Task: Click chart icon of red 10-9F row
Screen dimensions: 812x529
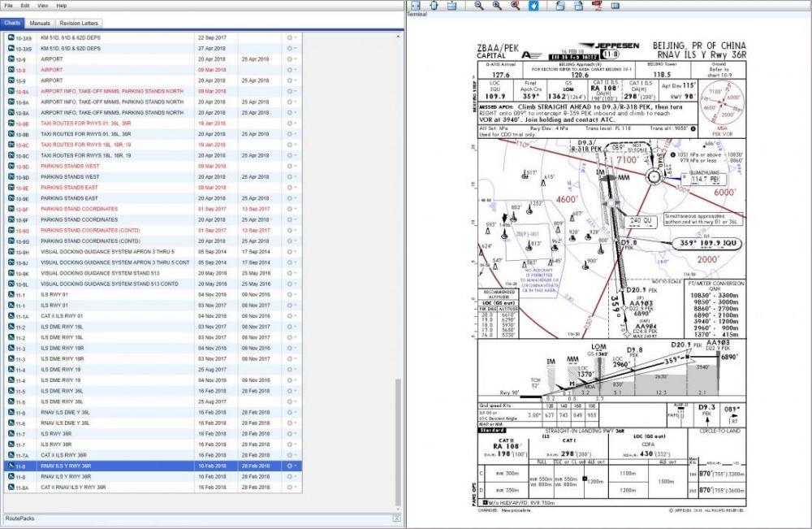Action: point(11,209)
